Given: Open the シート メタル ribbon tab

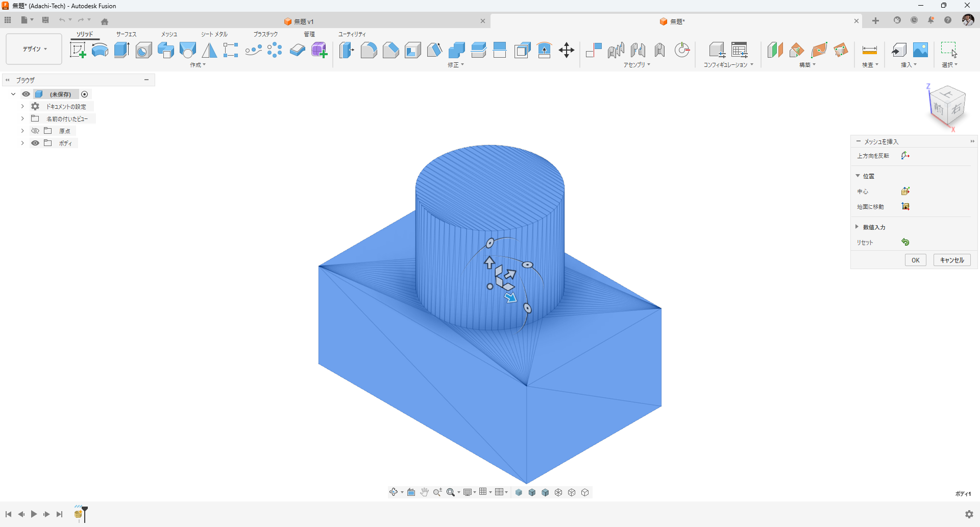Looking at the screenshot, I should pyautogui.click(x=214, y=34).
